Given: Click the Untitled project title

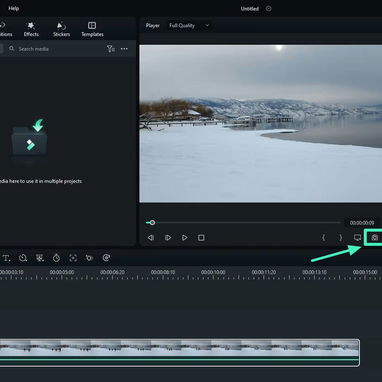Looking at the screenshot, I should click(x=250, y=9).
